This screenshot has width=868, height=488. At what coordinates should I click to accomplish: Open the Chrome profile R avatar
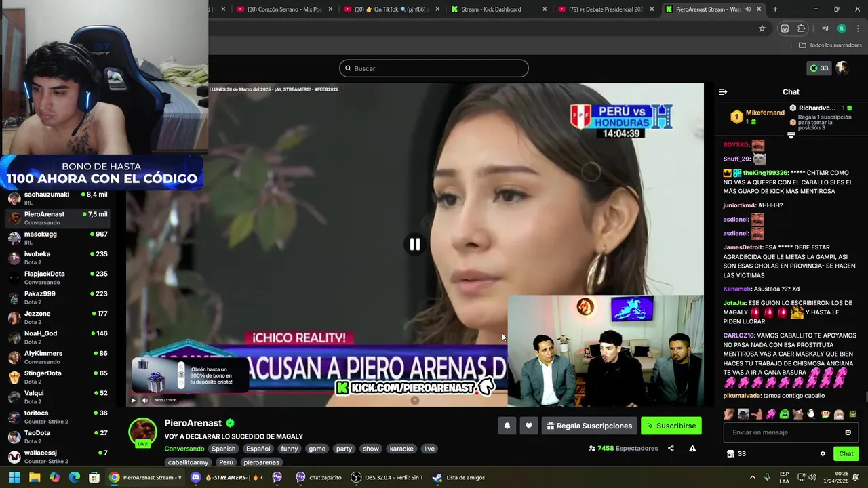(842, 28)
